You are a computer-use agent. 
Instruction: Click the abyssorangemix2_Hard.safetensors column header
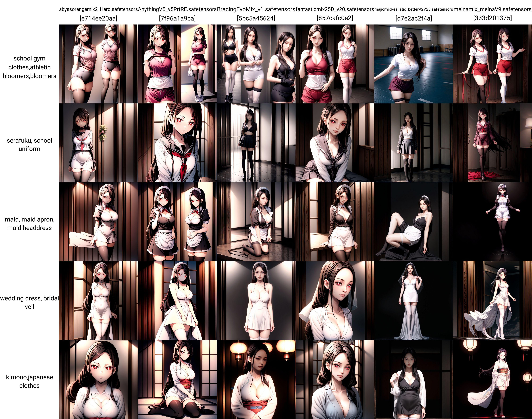pyautogui.click(x=98, y=10)
